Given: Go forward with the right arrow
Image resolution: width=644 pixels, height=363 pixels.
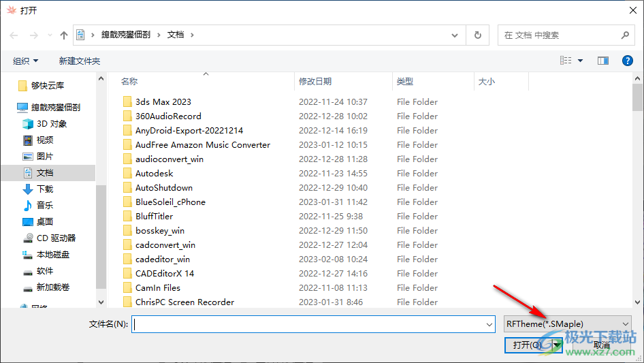Looking at the screenshot, I should (33, 35).
